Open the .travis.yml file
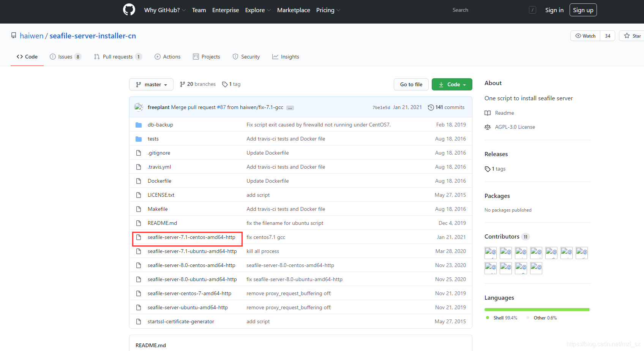The width and height of the screenshot is (644, 351). tap(159, 167)
